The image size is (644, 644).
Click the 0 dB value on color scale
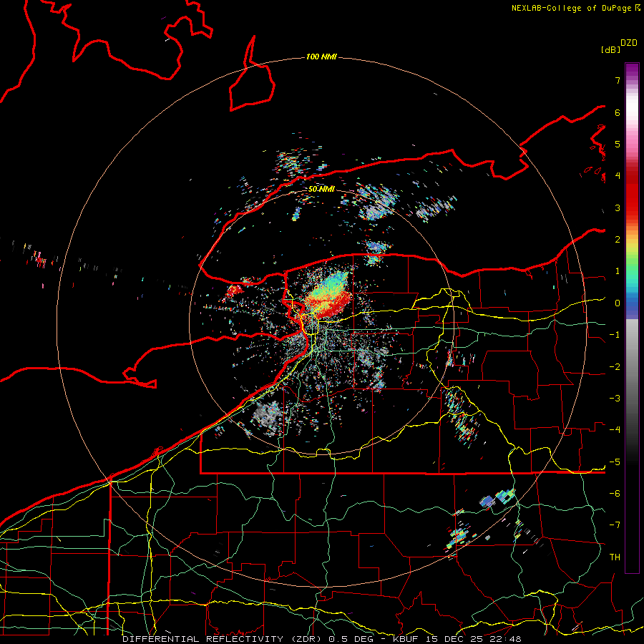coord(618,303)
